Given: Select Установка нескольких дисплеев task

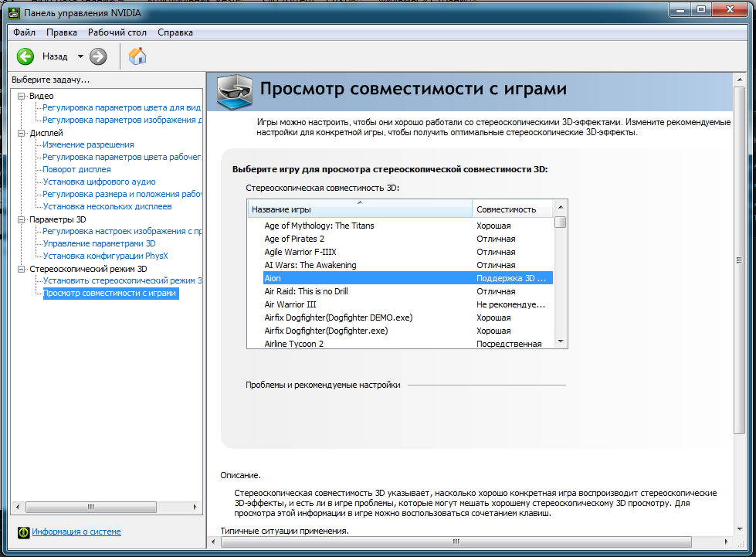Looking at the screenshot, I should click(x=107, y=206).
